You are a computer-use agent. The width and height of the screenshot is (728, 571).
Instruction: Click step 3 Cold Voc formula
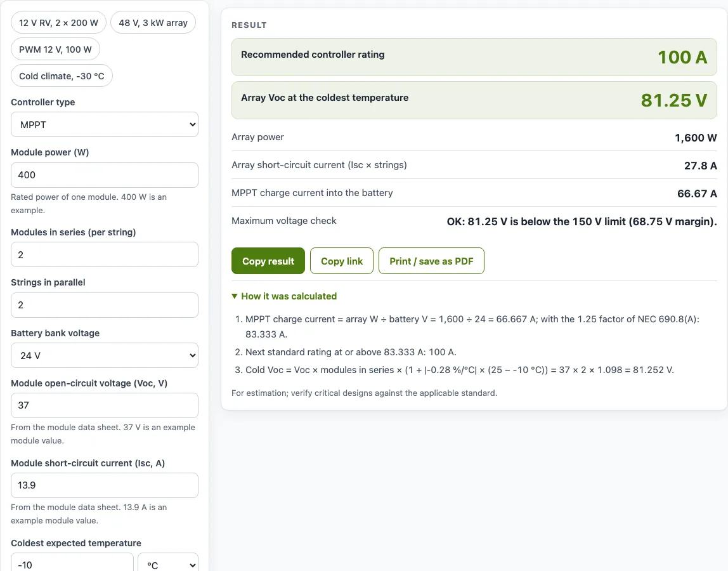click(460, 370)
